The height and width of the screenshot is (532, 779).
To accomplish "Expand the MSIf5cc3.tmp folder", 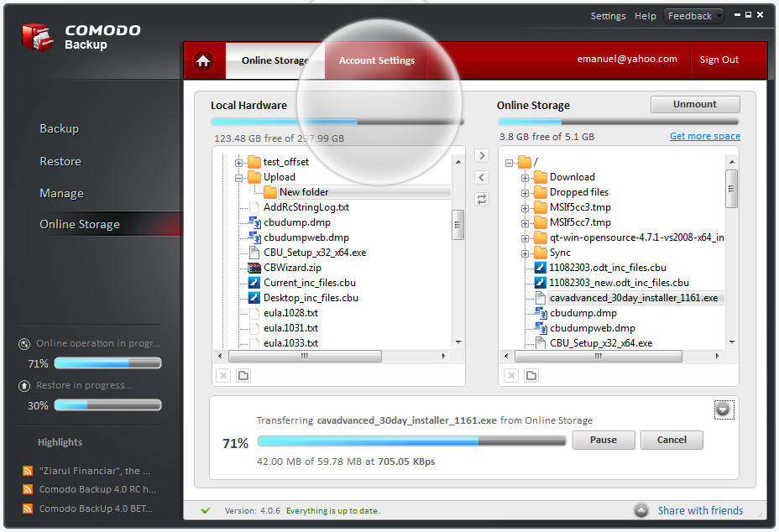I will pyautogui.click(x=525, y=208).
